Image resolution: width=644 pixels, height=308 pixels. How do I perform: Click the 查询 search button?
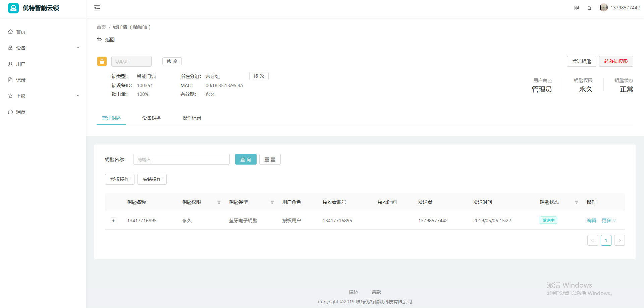tap(246, 159)
